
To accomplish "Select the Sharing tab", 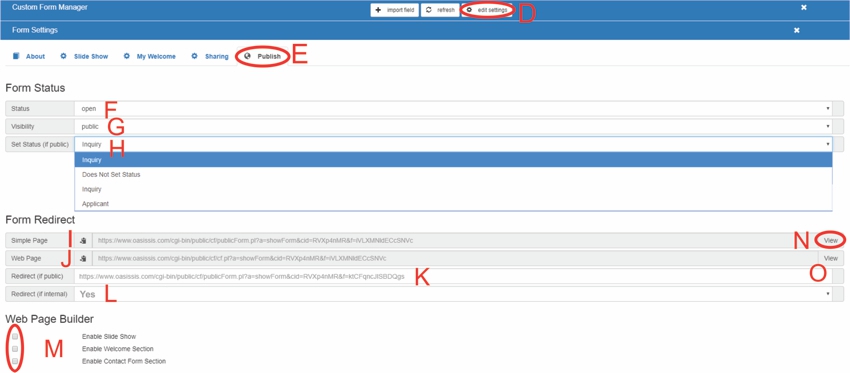I will coord(210,56).
